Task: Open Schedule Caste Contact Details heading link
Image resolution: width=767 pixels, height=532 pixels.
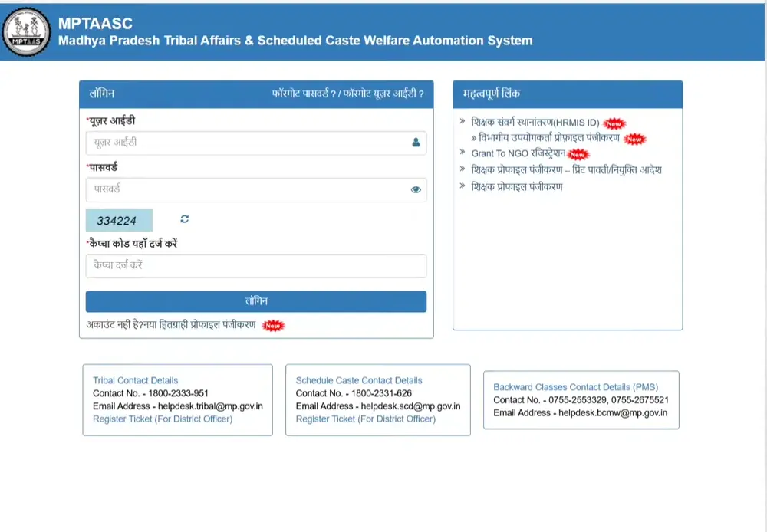Action: coord(358,380)
